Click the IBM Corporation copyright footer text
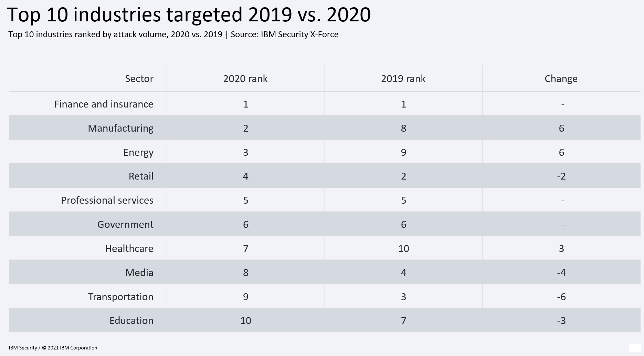The width and height of the screenshot is (644, 356). click(x=53, y=348)
